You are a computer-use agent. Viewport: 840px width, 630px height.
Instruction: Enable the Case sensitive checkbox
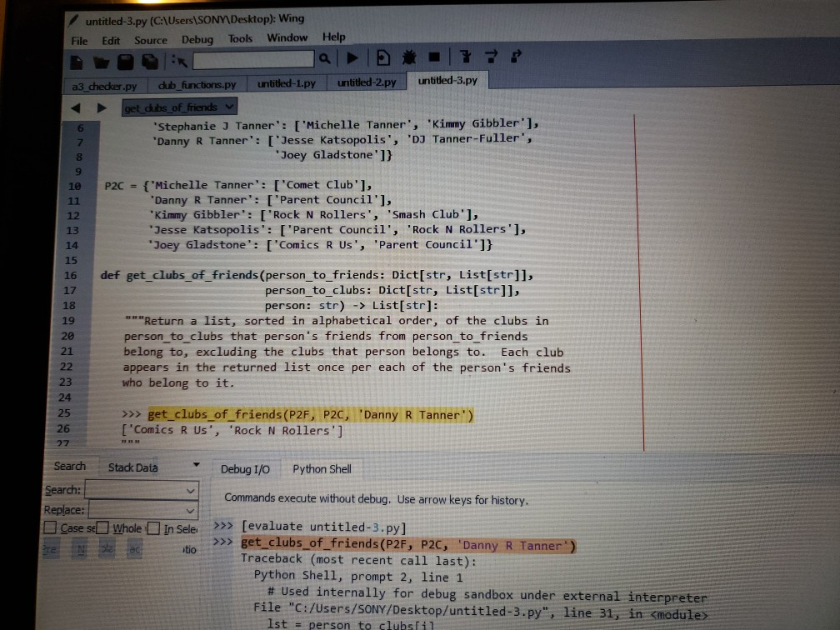coord(48,527)
